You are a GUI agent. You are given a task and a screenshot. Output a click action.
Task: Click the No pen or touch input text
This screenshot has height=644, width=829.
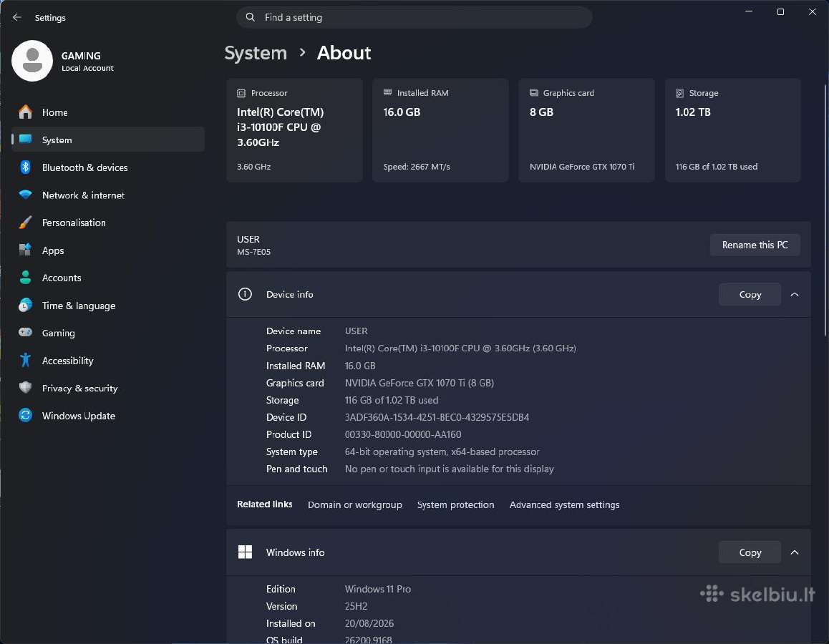[x=450, y=469]
